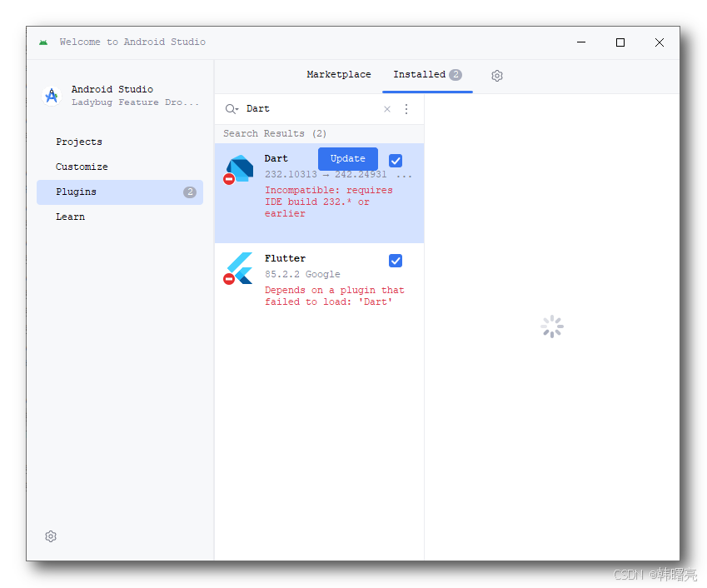
Task: Click Flutter version 85.2.2 Google text
Action: pos(302,274)
